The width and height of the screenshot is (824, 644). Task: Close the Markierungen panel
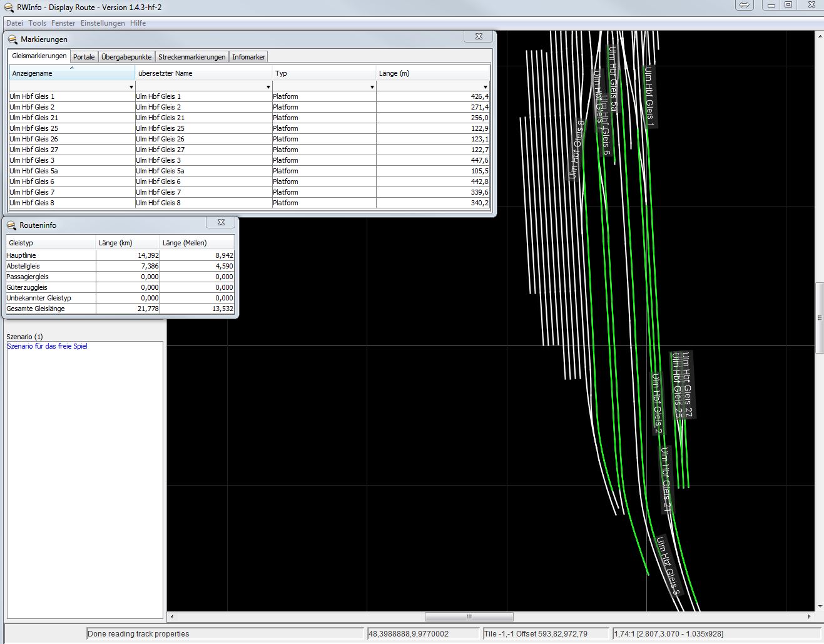(x=479, y=37)
